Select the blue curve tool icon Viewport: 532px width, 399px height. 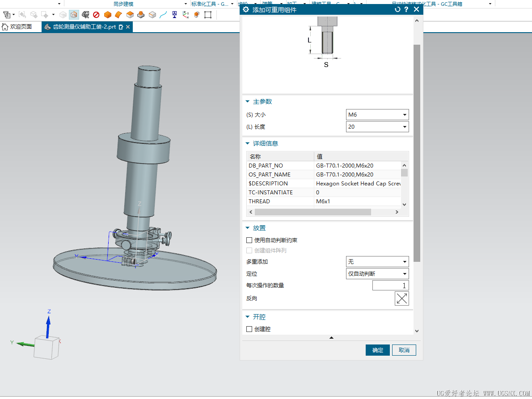pyautogui.click(x=163, y=15)
